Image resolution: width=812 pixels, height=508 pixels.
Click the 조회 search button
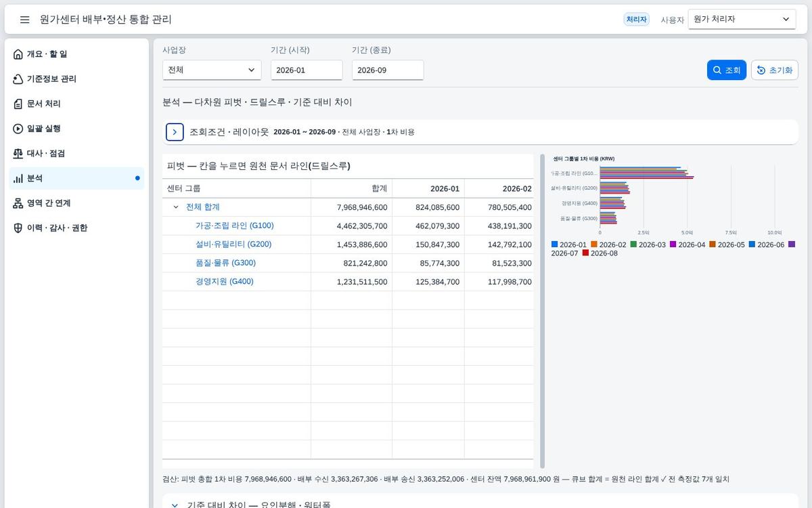(727, 70)
